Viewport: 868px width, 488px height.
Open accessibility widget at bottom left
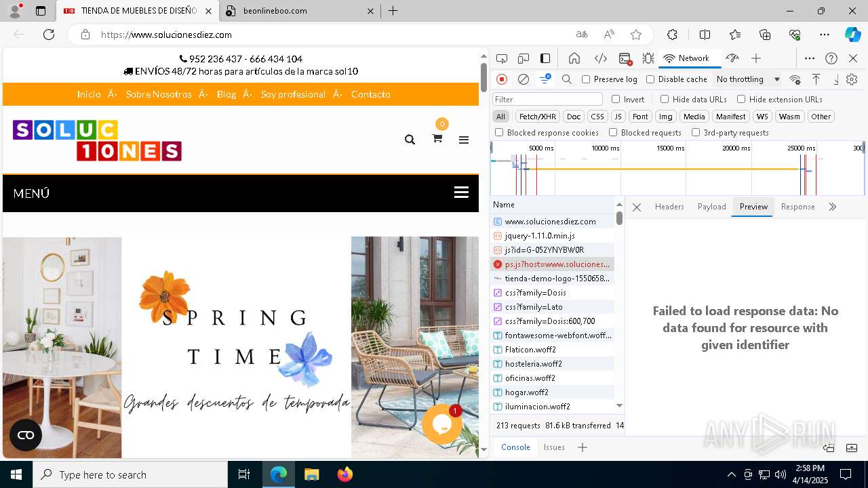coord(26,435)
